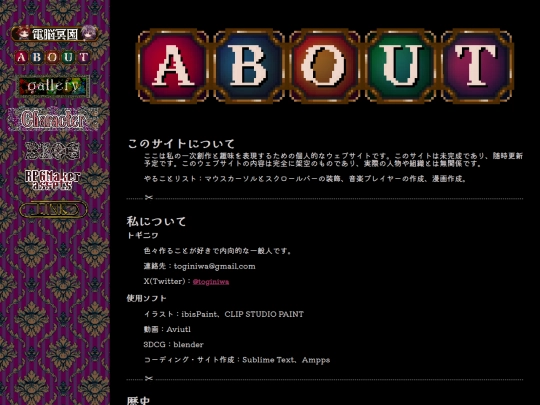Visit the BLOG ornate sidebar button
This screenshot has height=405, width=540.
(x=53, y=150)
